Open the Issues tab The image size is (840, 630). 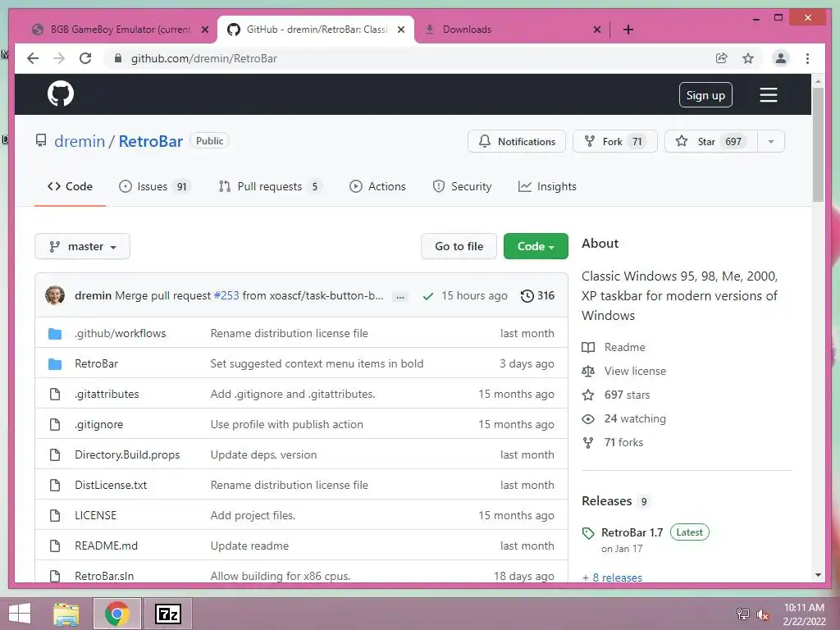[154, 186]
